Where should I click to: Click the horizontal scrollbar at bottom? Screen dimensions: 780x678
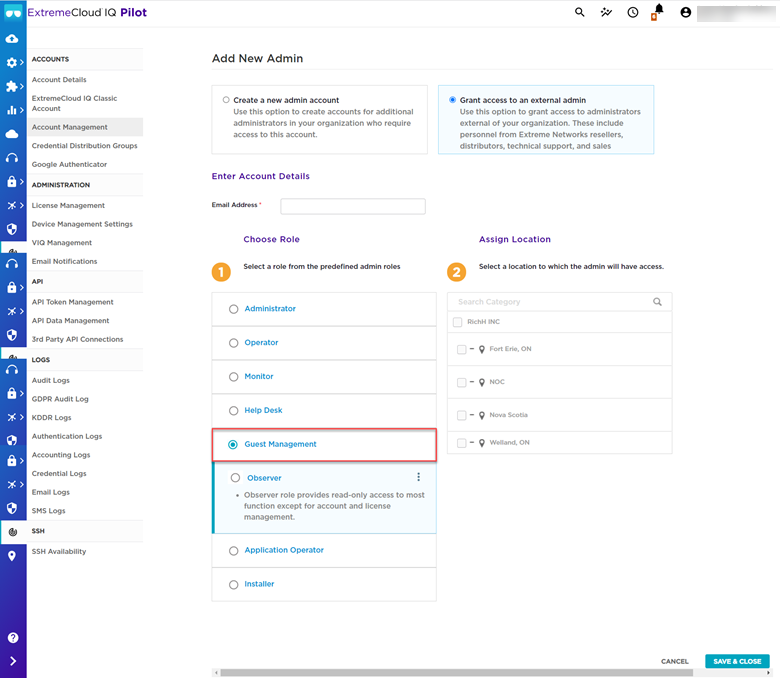(457, 673)
